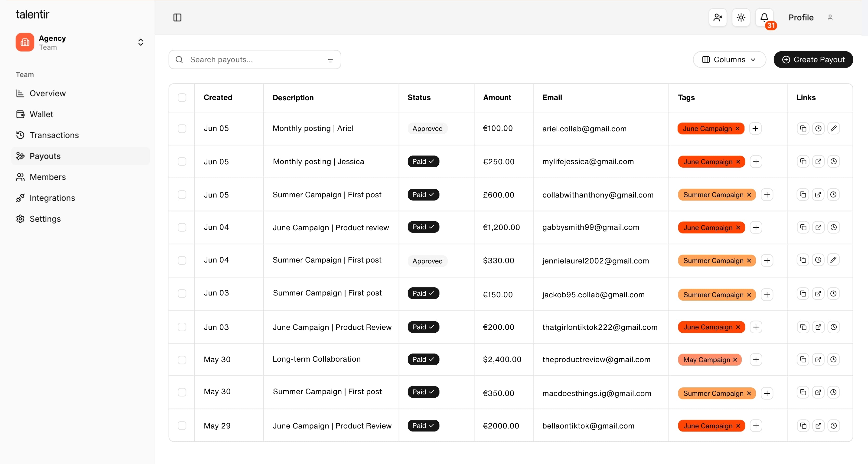868x464 pixels.
Task: Click the Search payouts field
Action: [x=255, y=60]
